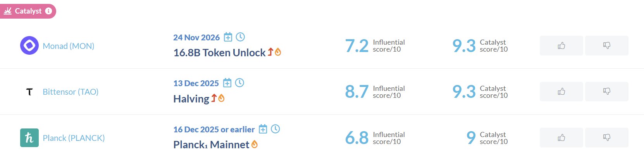Add Bittensor halving to calendar
The width and height of the screenshot is (644, 163).
click(227, 83)
